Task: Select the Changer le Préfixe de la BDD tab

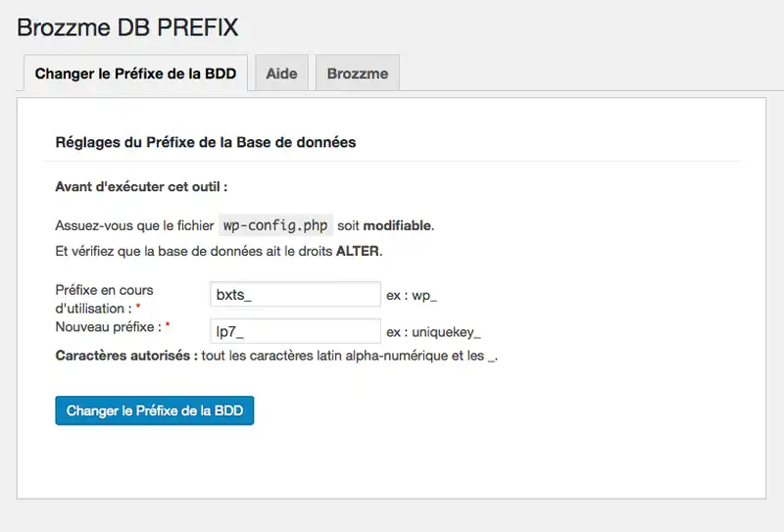Action: point(135,73)
